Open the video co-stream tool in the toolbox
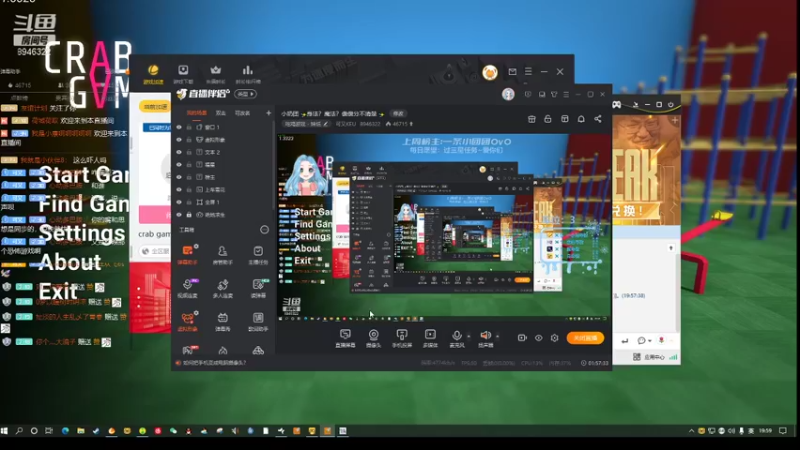 click(x=187, y=288)
